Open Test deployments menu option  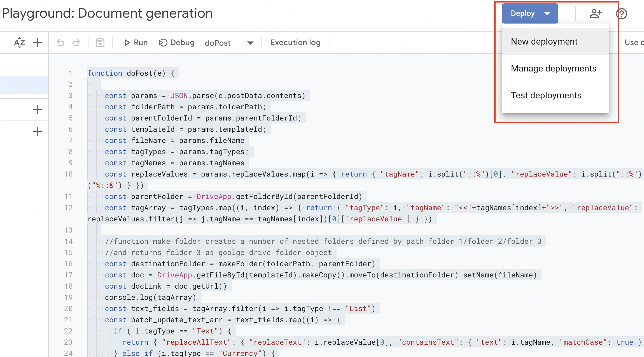(x=546, y=95)
